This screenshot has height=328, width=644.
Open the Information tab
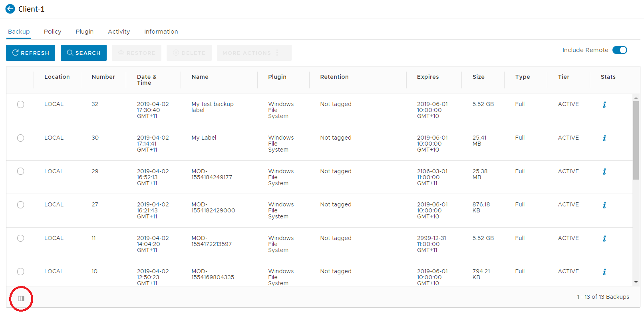point(161,32)
